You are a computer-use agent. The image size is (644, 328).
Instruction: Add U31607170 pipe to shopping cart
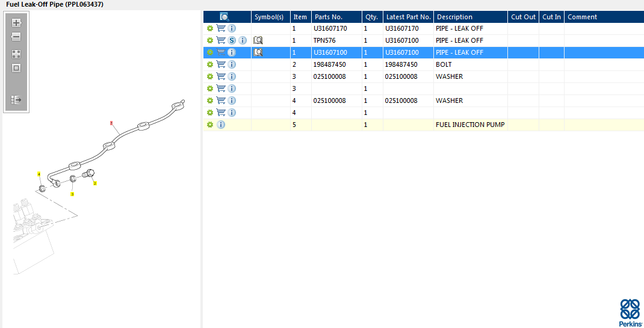(x=221, y=28)
